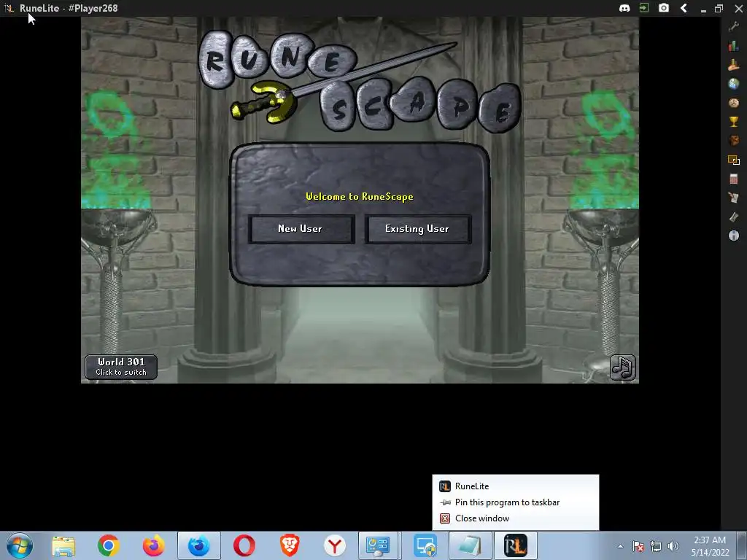
Task: Launch Yandex browser from the taskbar
Action: [x=335, y=545]
